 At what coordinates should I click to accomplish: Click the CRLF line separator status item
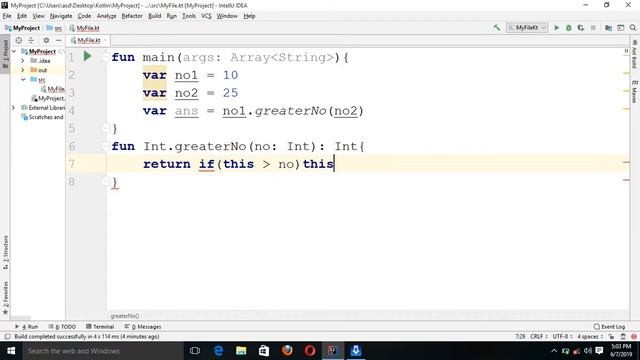(538, 337)
